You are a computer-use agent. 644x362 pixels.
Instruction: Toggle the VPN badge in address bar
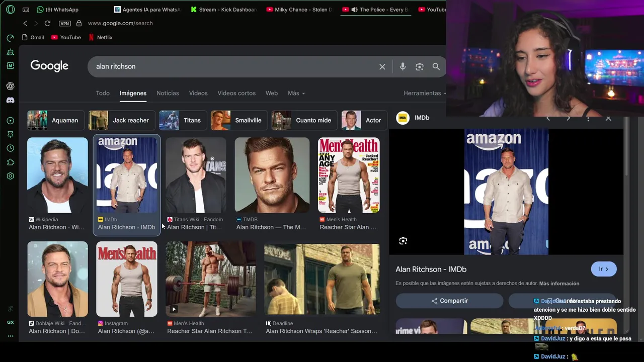coord(64,23)
